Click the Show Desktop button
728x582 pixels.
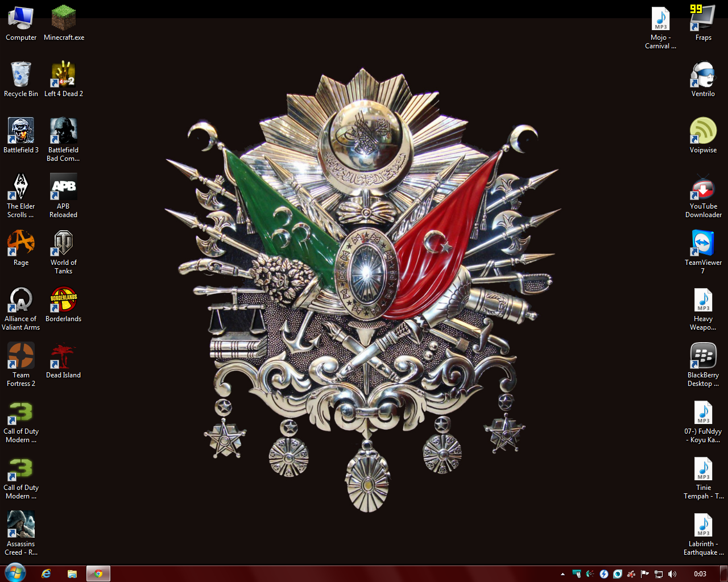(x=723, y=573)
